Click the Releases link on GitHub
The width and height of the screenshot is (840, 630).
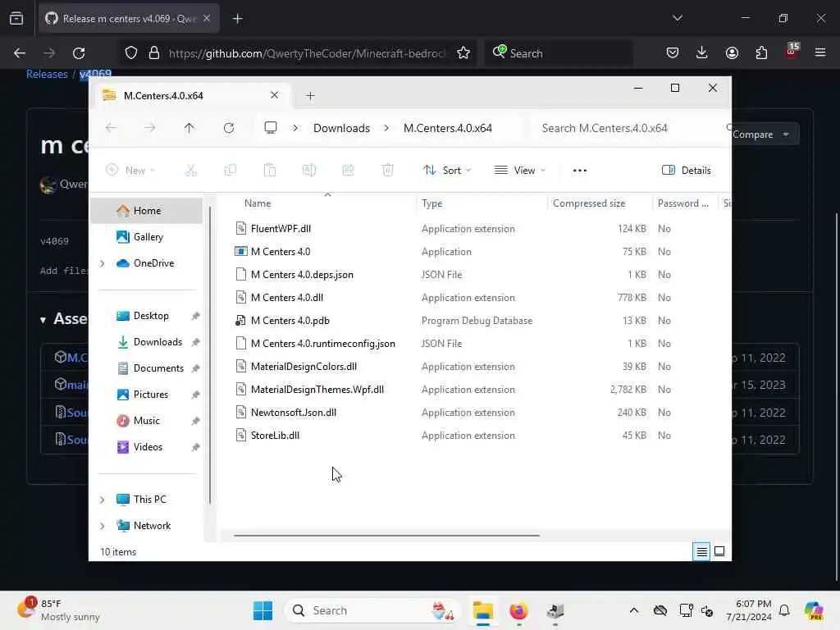[47, 74]
